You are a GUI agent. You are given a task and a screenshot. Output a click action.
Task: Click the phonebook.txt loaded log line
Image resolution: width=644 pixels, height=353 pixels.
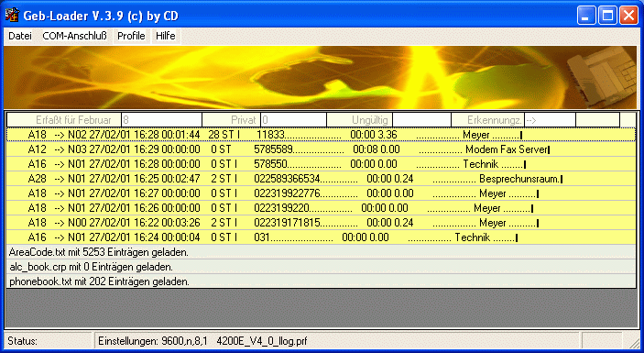pyautogui.click(x=322, y=281)
